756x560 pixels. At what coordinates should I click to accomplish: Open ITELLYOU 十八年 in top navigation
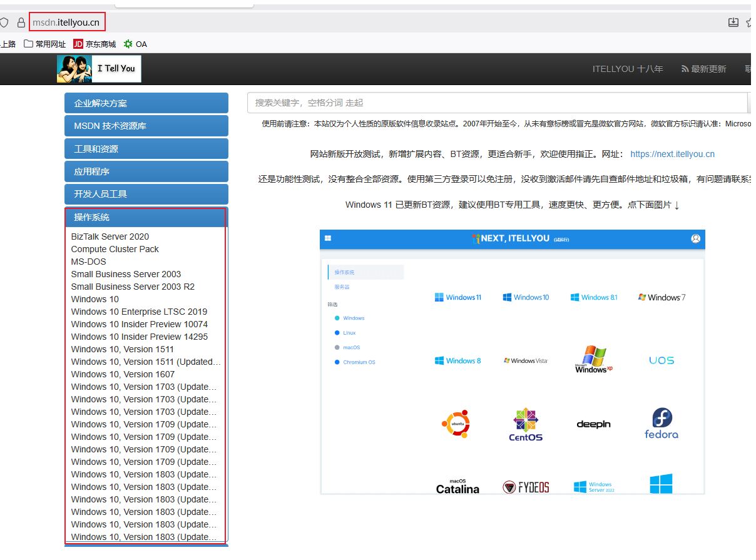click(627, 69)
